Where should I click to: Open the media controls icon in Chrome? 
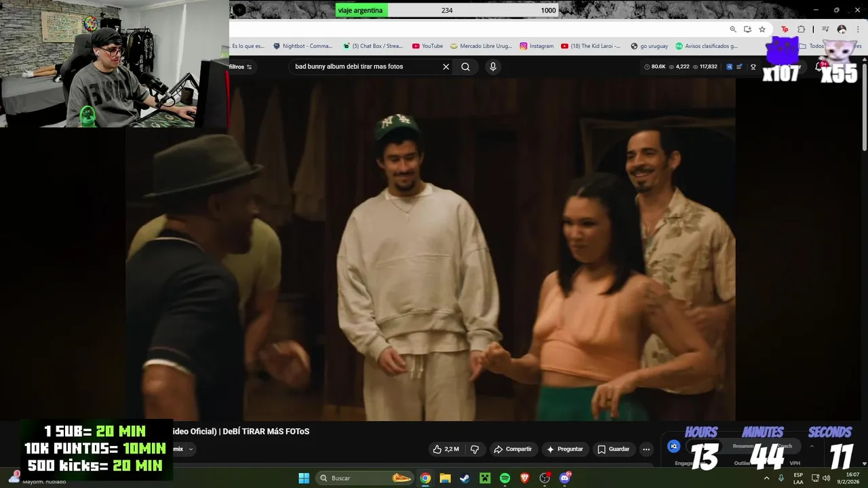(825, 29)
